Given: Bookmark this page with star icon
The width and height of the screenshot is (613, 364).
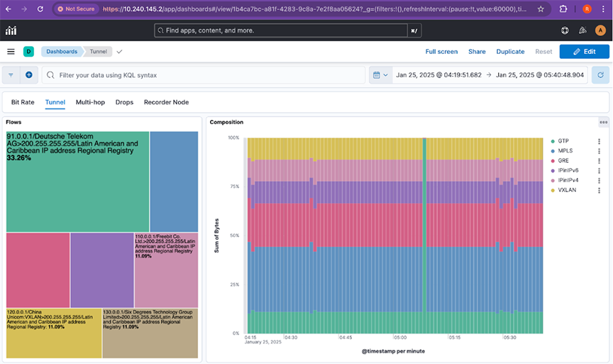Looking at the screenshot, I should [x=541, y=9].
